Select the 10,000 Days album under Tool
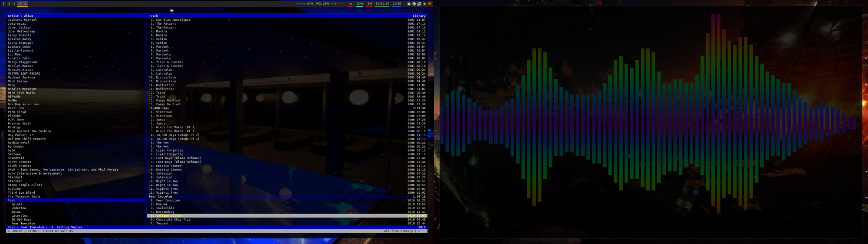Screen dimensions: 868x244 [21, 220]
